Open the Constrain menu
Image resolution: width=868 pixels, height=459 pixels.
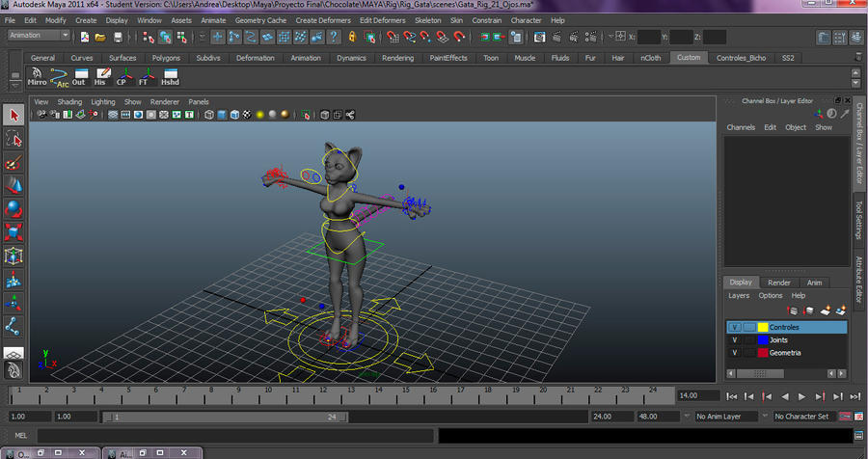click(x=487, y=20)
